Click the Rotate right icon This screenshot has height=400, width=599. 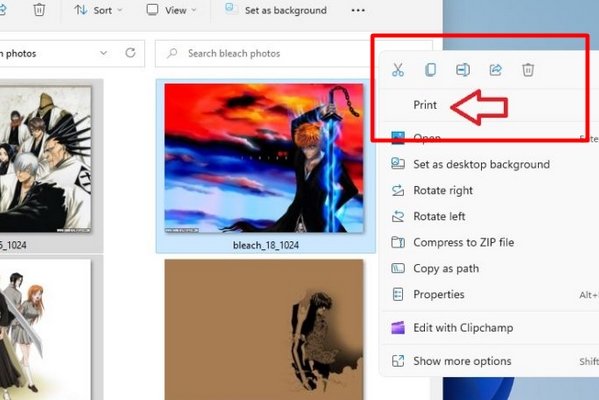[398, 190]
